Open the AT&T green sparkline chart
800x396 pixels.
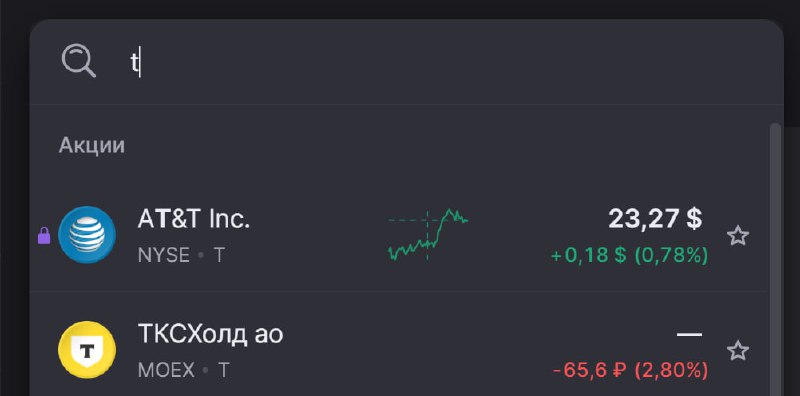428,235
